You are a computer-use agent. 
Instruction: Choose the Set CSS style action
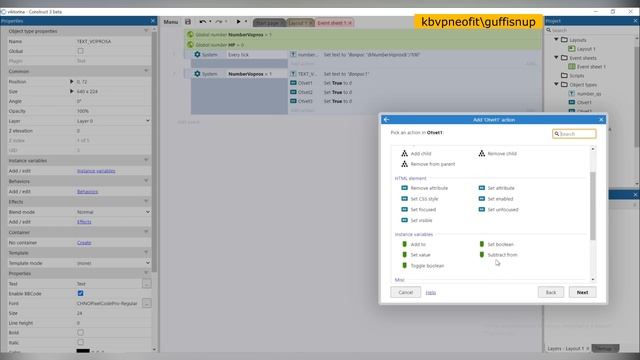coord(420,199)
